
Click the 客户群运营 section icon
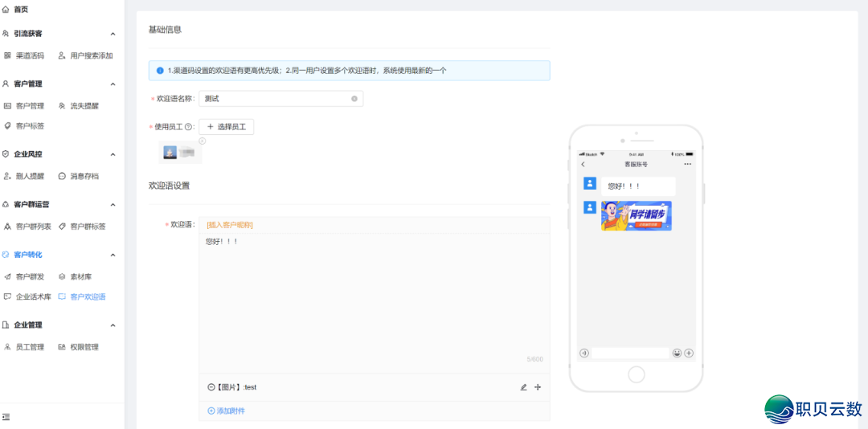pos(6,205)
